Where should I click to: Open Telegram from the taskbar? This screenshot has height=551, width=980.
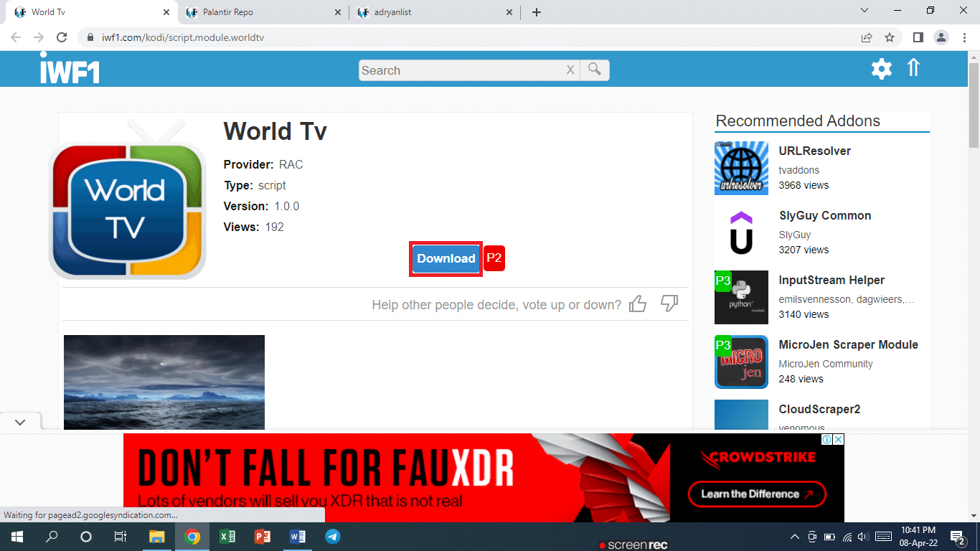click(x=332, y=537)
